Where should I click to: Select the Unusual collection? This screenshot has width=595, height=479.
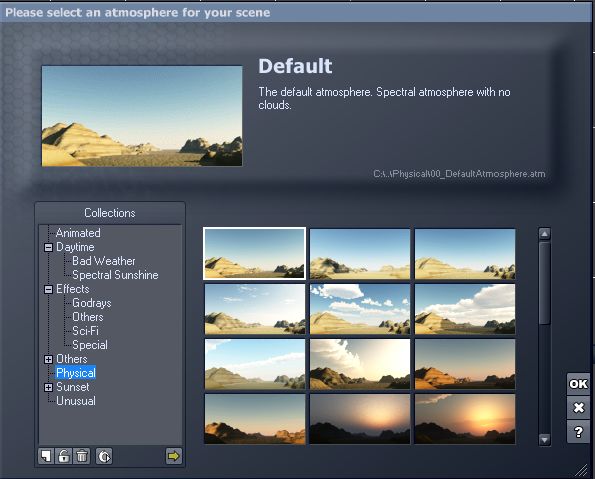[x=76, y=401]
